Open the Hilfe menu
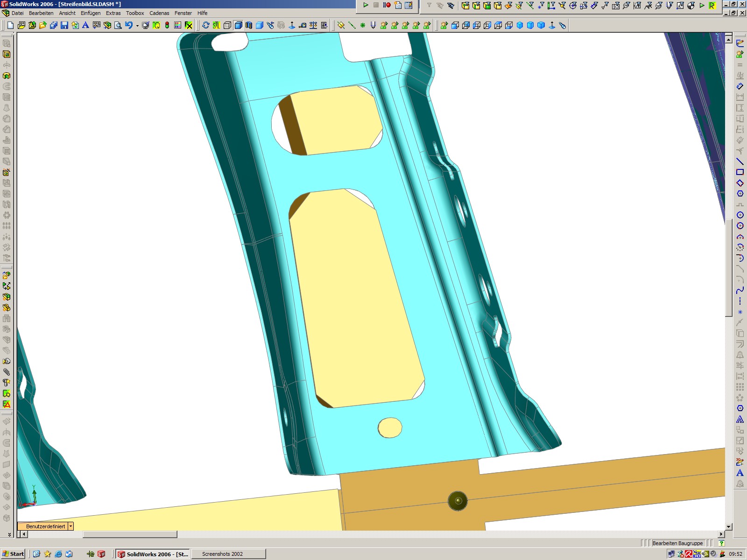Screen dimensions: 747x560 pos(203,13)
